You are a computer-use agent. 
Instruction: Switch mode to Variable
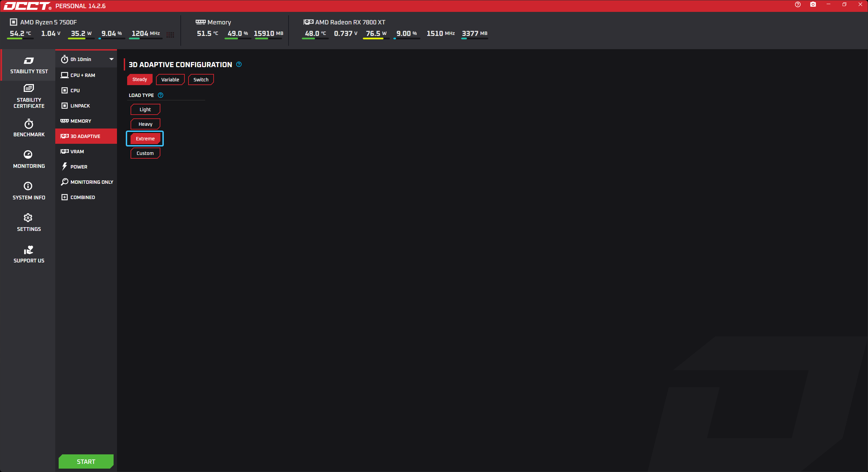[x=170, y=80]
